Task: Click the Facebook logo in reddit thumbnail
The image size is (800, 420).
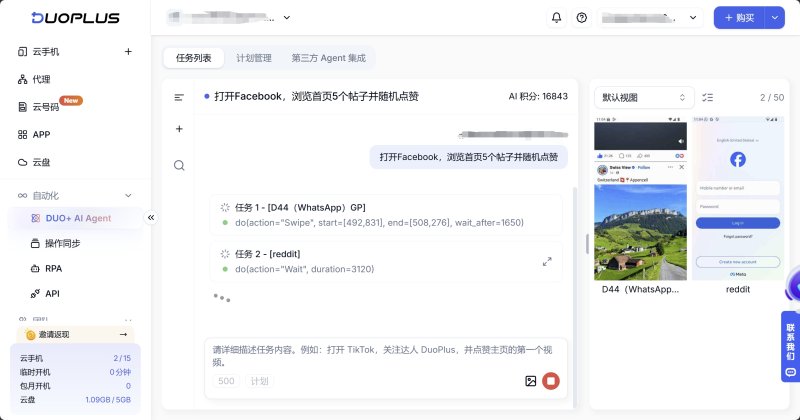Action: click(738, 160)
